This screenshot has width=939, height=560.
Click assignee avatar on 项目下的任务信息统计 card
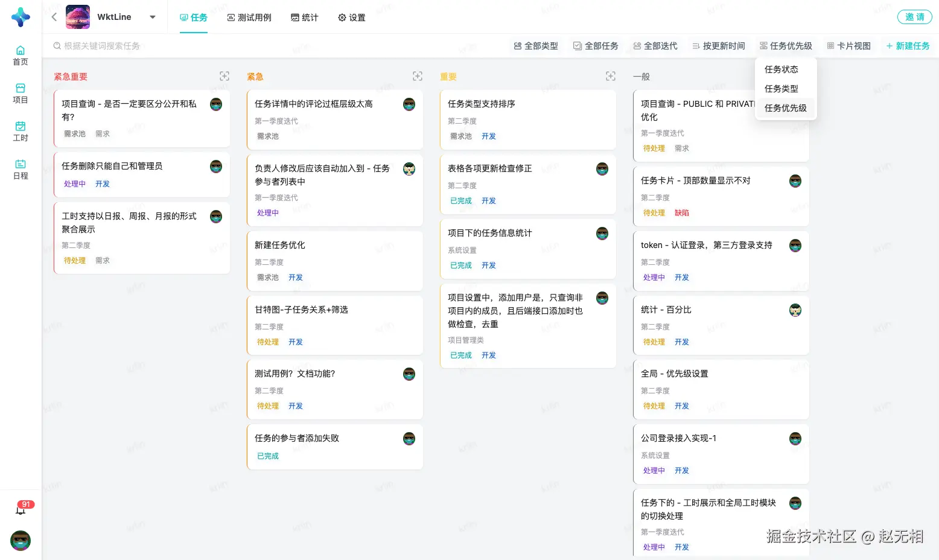coord(602,234)
